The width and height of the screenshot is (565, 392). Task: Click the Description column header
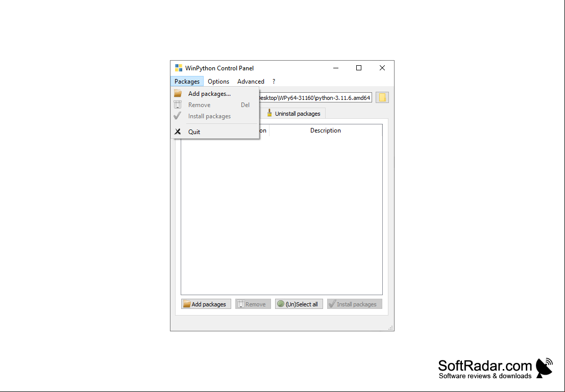(326, 130)
